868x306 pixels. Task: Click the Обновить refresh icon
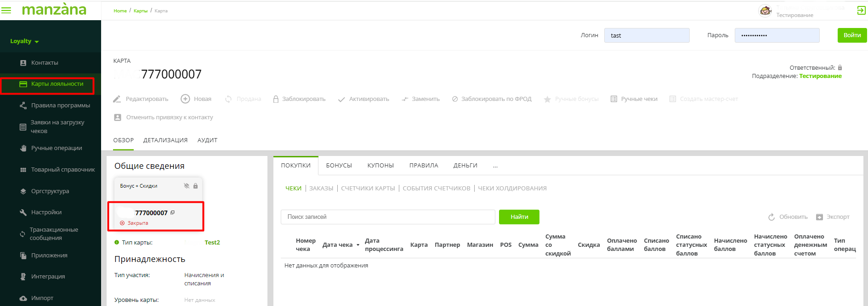tap(772, 217)
